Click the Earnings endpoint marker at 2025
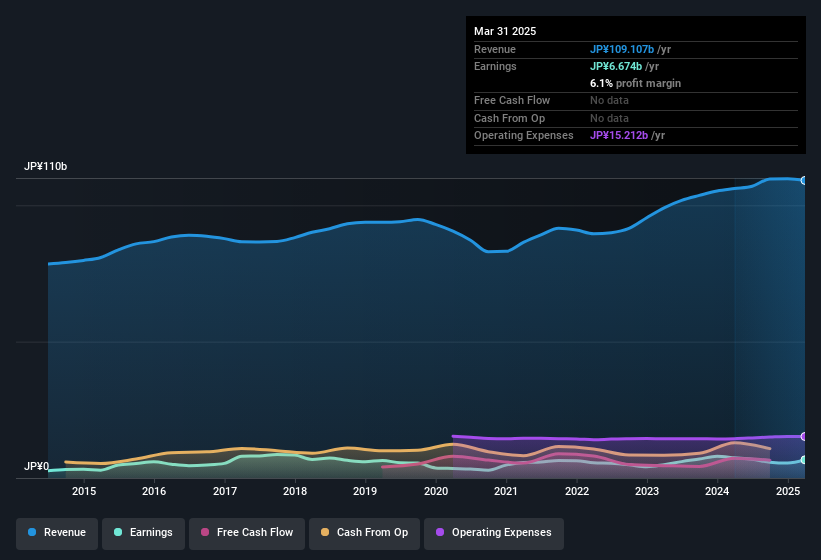 (804, 460)
